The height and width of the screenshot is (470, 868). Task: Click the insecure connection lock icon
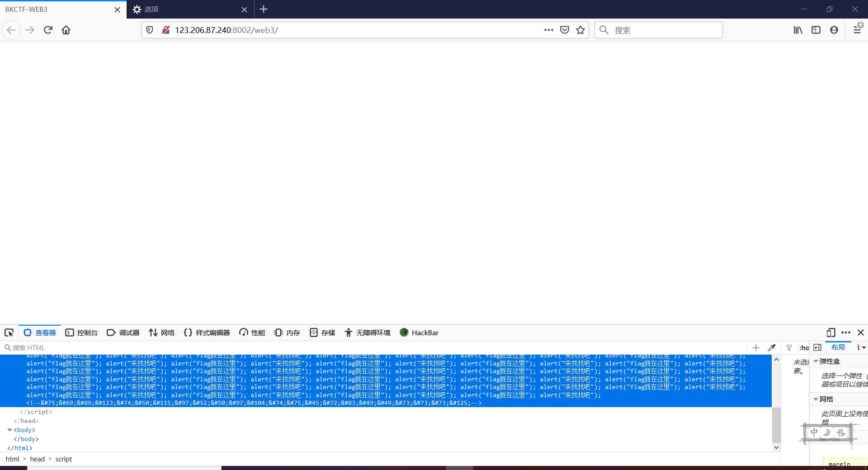(x=166, y=30)
